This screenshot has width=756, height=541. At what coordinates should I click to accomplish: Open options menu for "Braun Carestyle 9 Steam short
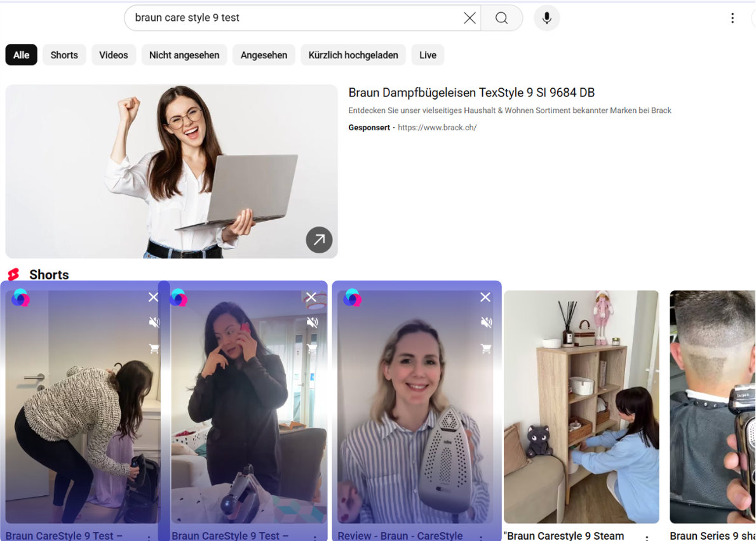[647, 537]
